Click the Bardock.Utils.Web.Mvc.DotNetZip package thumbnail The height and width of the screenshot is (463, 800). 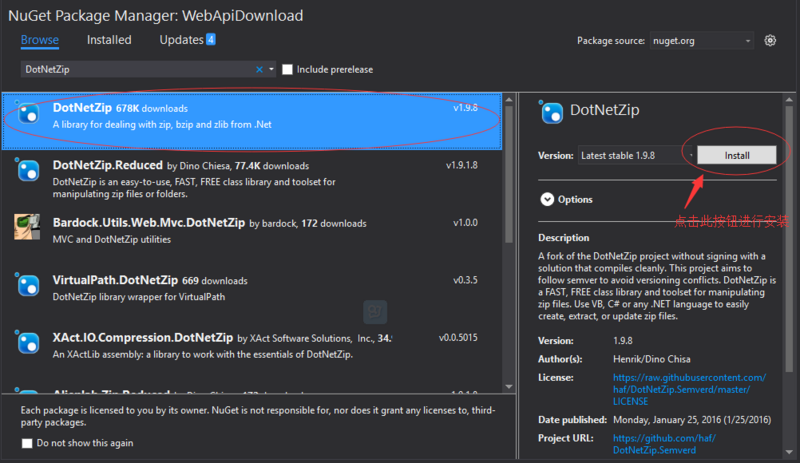29,226
